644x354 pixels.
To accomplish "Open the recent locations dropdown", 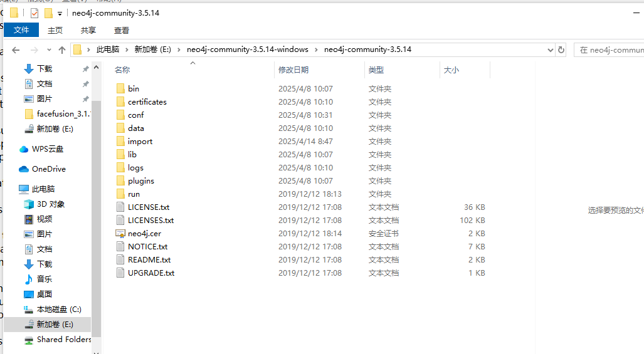I will click(49, 50).
